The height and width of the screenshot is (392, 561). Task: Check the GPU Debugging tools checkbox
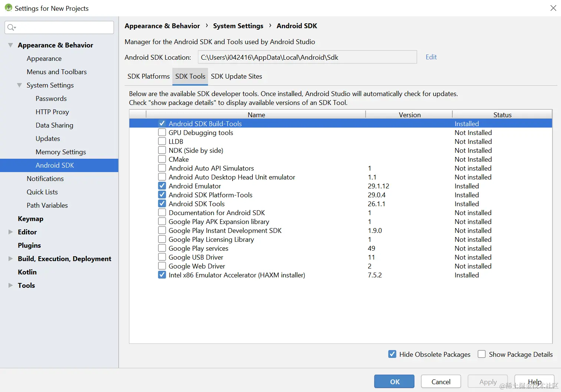coord(162,132)
